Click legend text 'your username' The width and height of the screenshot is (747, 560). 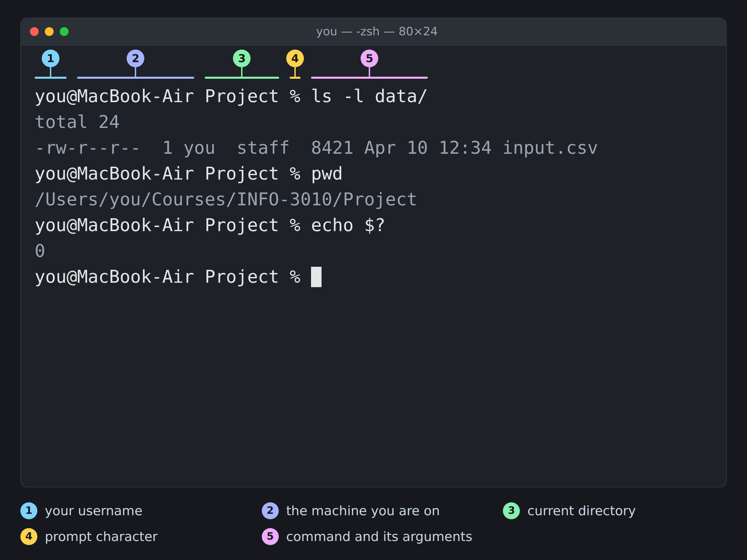[x=94, y=511]
